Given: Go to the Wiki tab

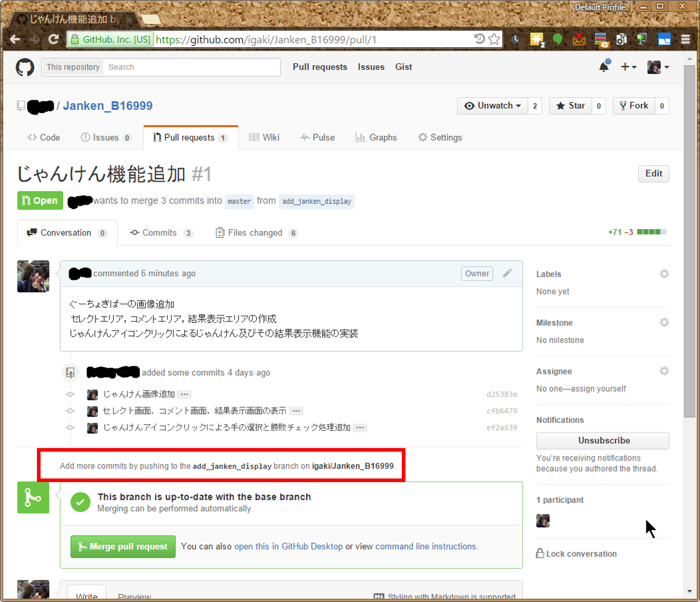Looking at the screenshot, I should [264, 137].
